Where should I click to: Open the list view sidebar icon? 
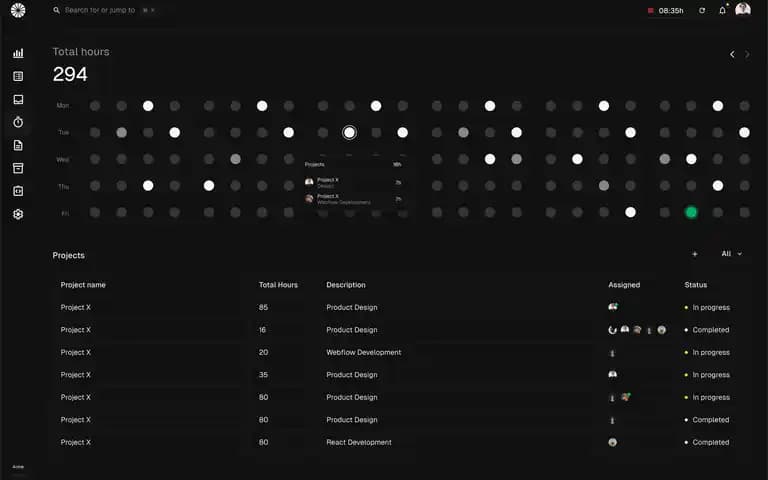(x=18, y=76)
